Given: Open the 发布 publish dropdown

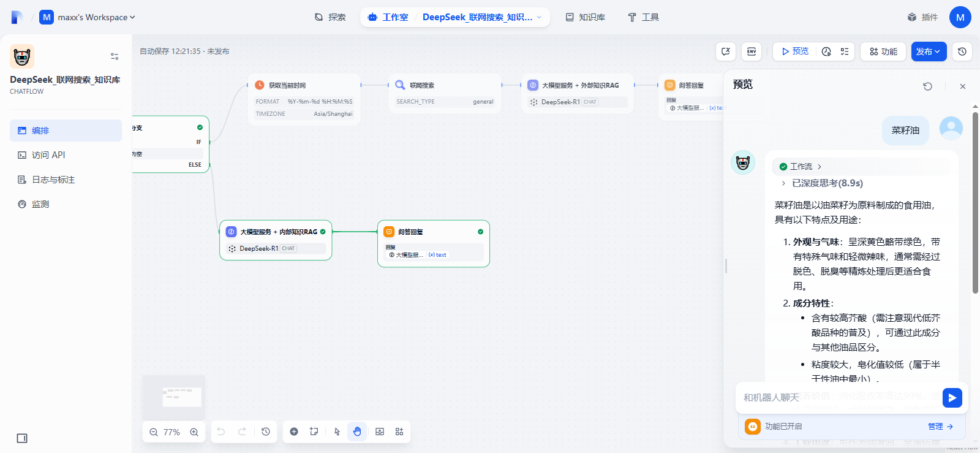Looking at the screenshot, I should (929, 51).
